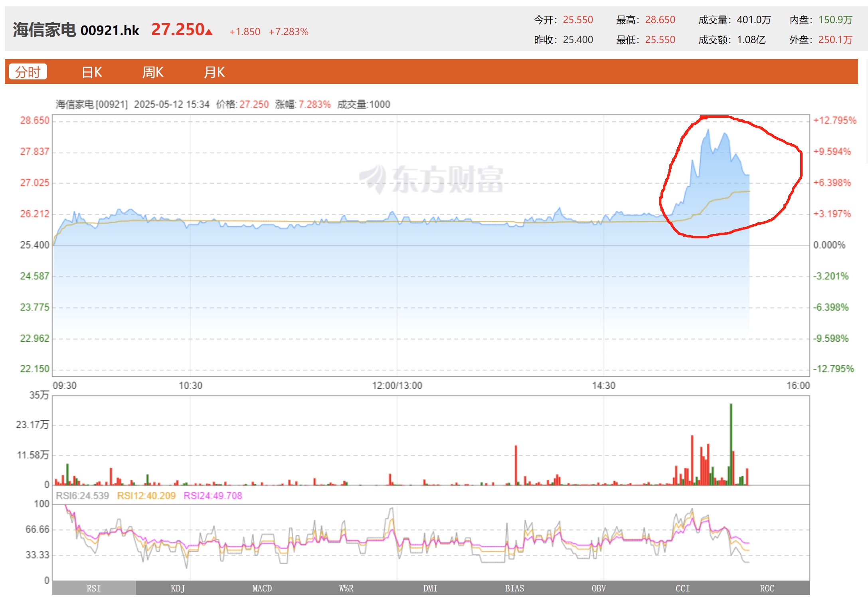Click the 成交量 value 401.0万
The height and width of the screenshot is (615, 868).
pyautogui.click(x=754, y=20)
